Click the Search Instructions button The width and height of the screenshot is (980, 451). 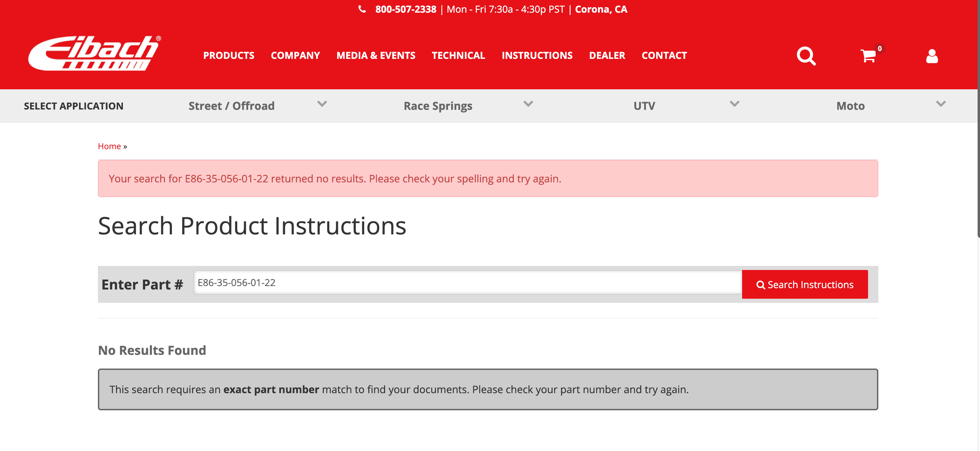(x=805, y=284)
